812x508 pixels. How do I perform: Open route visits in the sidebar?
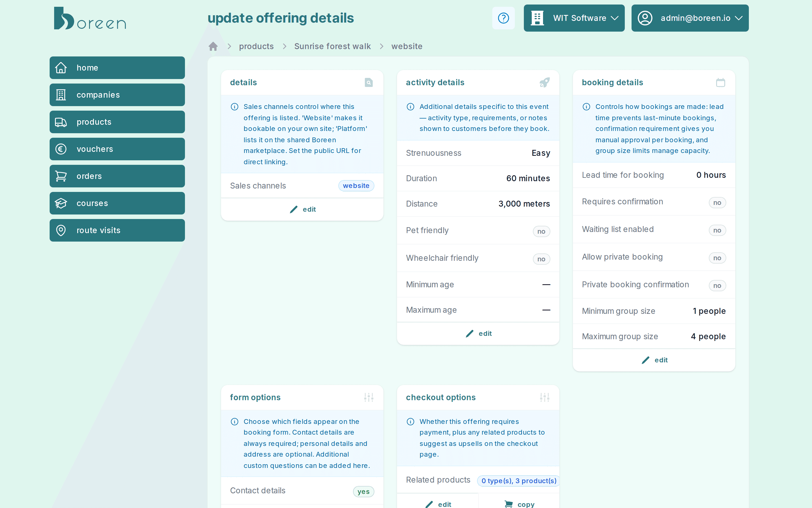point(117,231)
